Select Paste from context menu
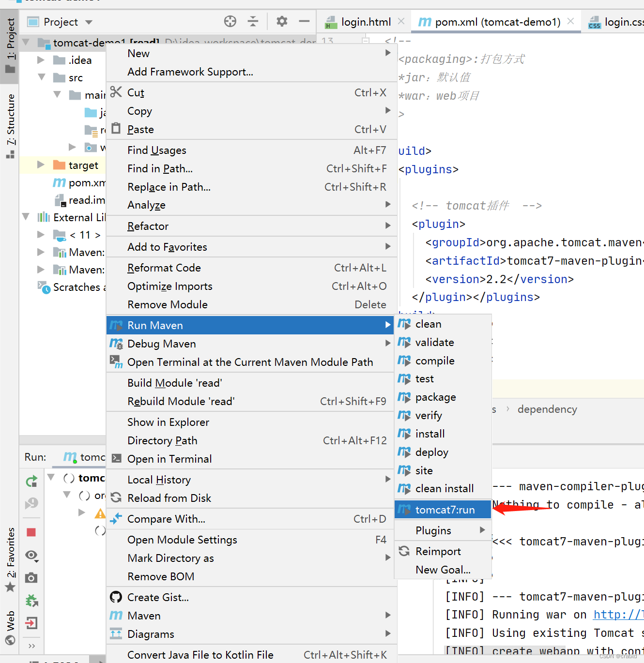 click(x=251, y=129)
